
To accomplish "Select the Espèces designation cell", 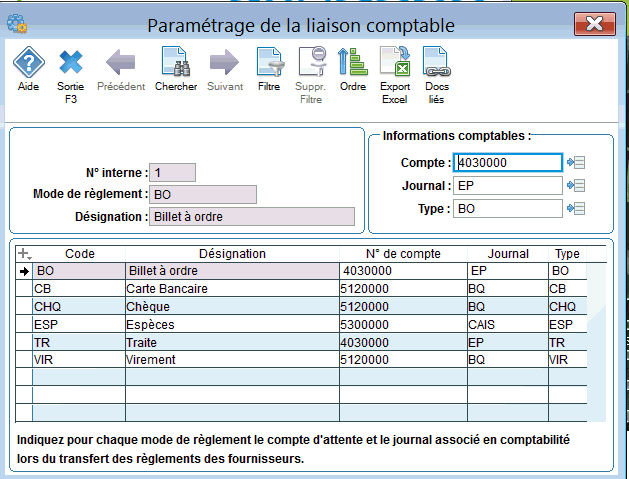I will pos(232,324).
